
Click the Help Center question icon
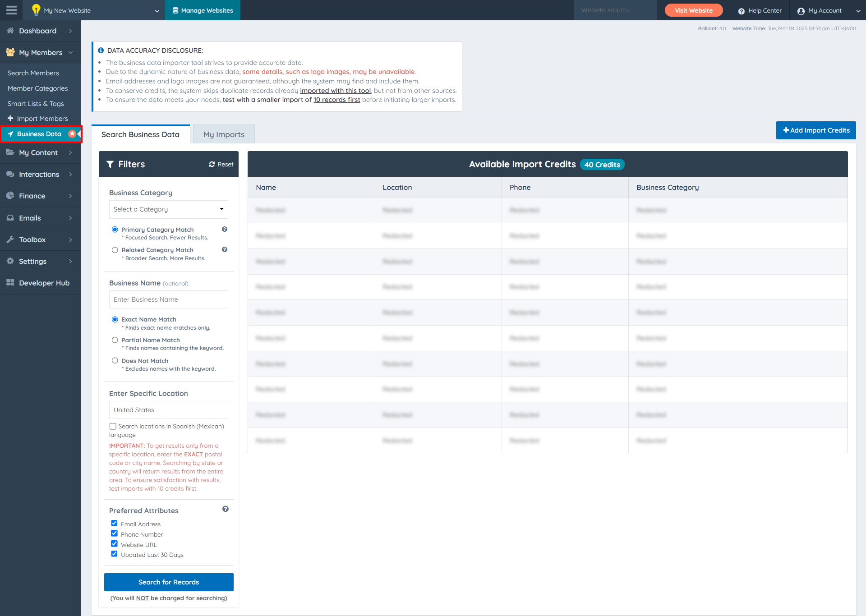pos(741,11)
